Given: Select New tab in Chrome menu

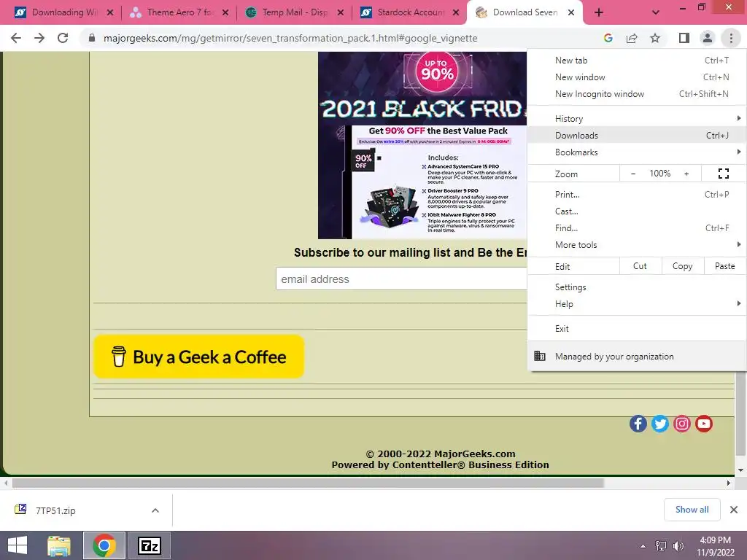Looking at the screenshot, I should coord(637,61).
